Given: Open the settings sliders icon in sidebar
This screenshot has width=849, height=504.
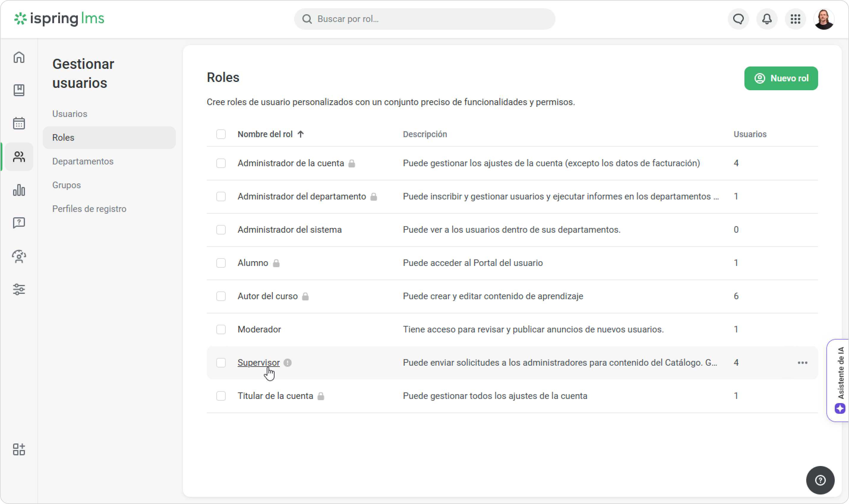Looking at the screenshot, I should click(19, 289).
